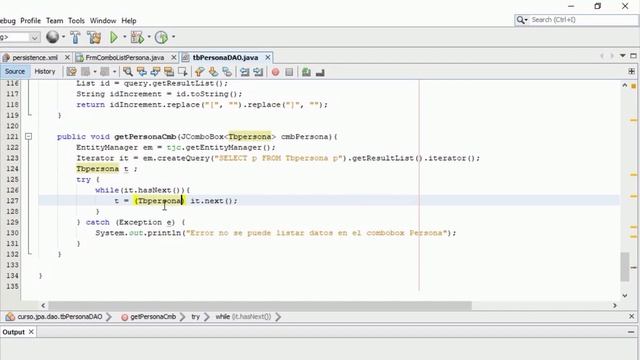Close the FrmComboListPersona.java tab
640x360 pixels.
pyautogui.click(x=173, y=58)
